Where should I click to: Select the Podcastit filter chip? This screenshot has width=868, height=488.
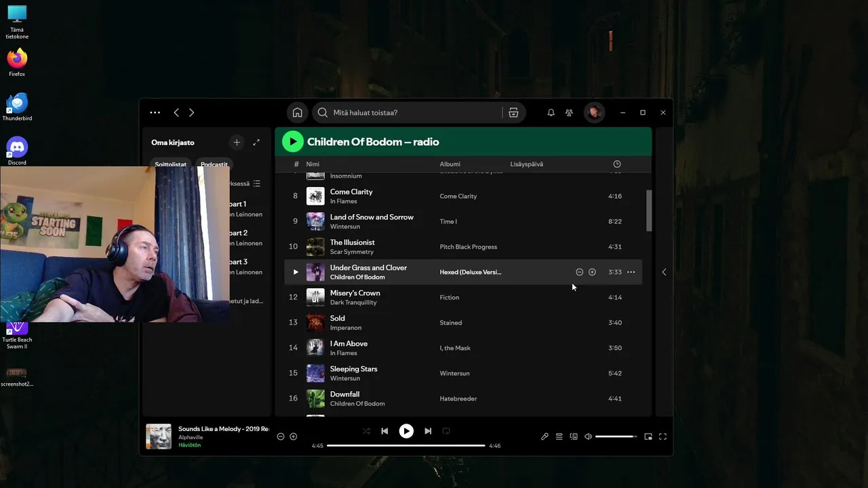click(214, 164)
